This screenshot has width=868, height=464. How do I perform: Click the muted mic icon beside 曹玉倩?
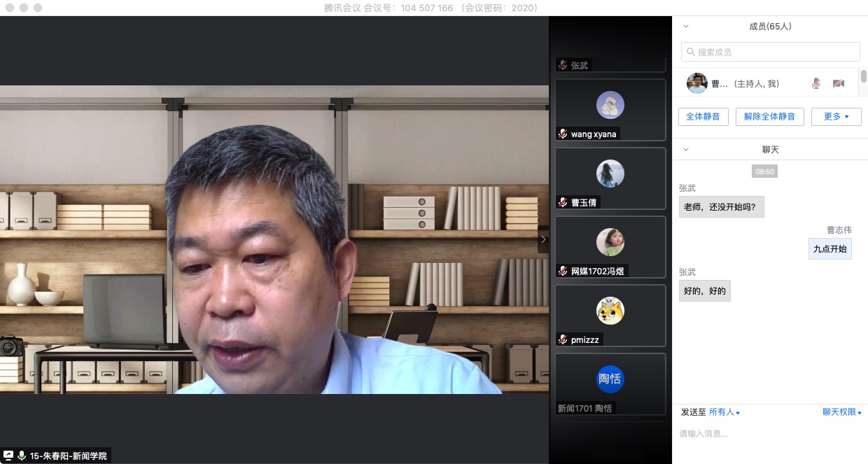[563, 202]
